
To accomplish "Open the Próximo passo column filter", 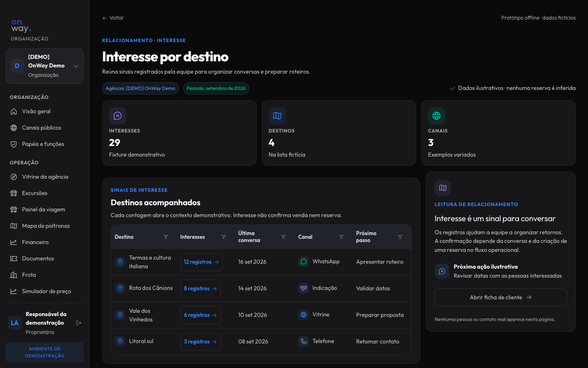I will tap(400, 237).
